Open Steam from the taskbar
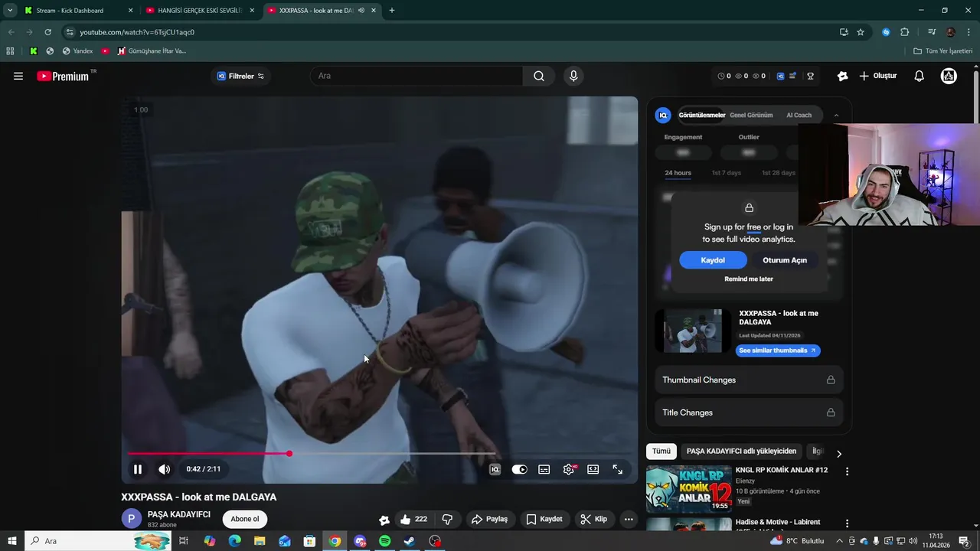The width and height of the screenshot is (980, 551). pos(410,541)
